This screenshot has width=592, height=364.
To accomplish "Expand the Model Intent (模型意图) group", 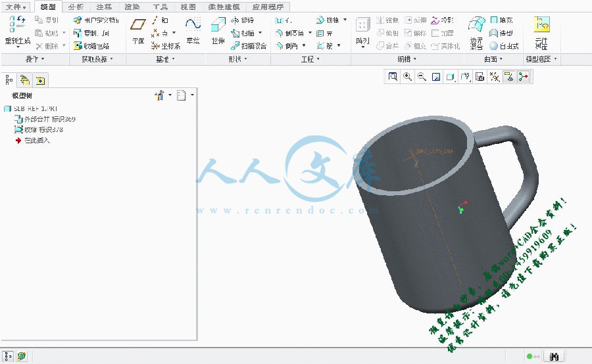I will [541, 59].
